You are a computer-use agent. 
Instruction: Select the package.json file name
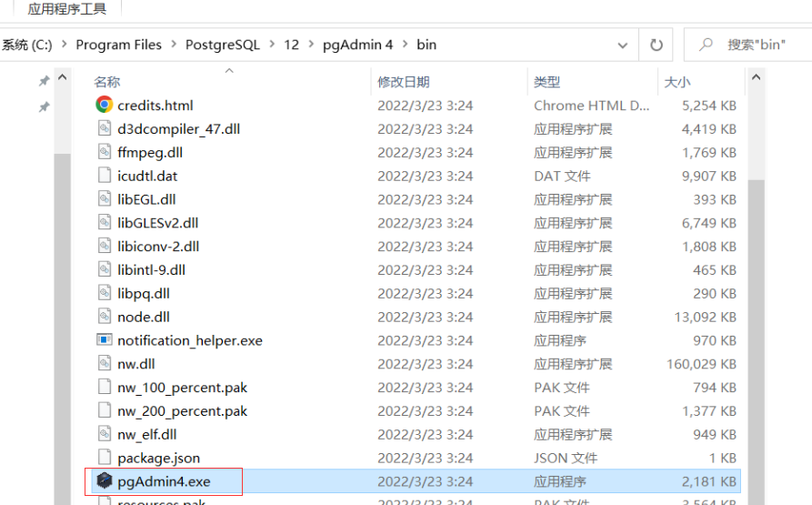[159, 458]
